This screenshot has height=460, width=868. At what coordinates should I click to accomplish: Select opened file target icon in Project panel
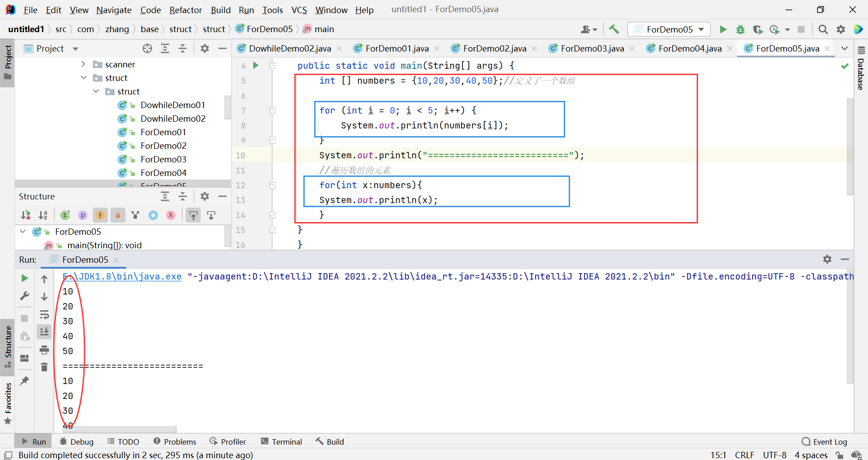coord(147,48)
